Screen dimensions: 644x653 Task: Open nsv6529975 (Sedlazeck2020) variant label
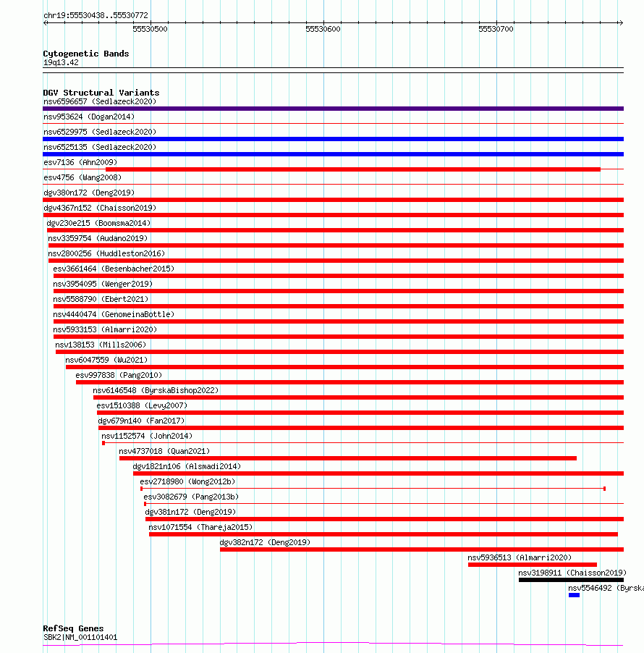100,132
